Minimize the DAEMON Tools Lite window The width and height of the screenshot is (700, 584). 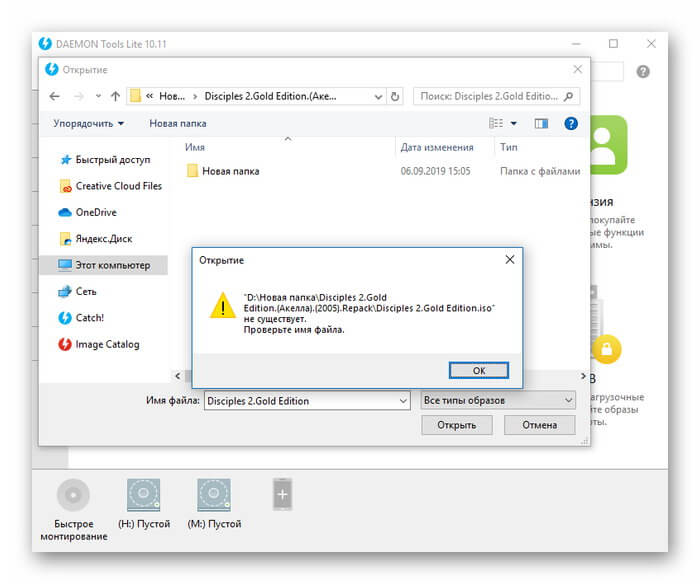[x=576, y=44]
